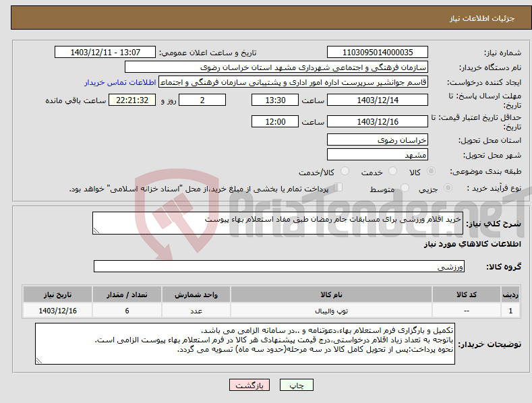
Task: Click row number 1 cell
Action: [510, 311]
